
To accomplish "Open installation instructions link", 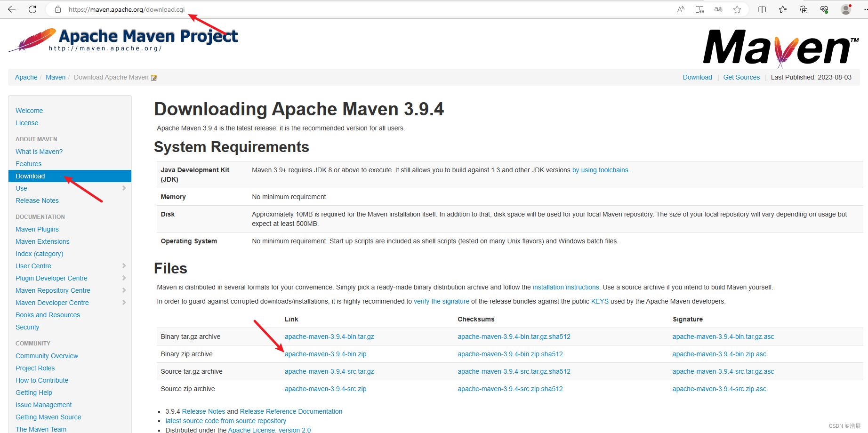I will click(x=566, y=287).
